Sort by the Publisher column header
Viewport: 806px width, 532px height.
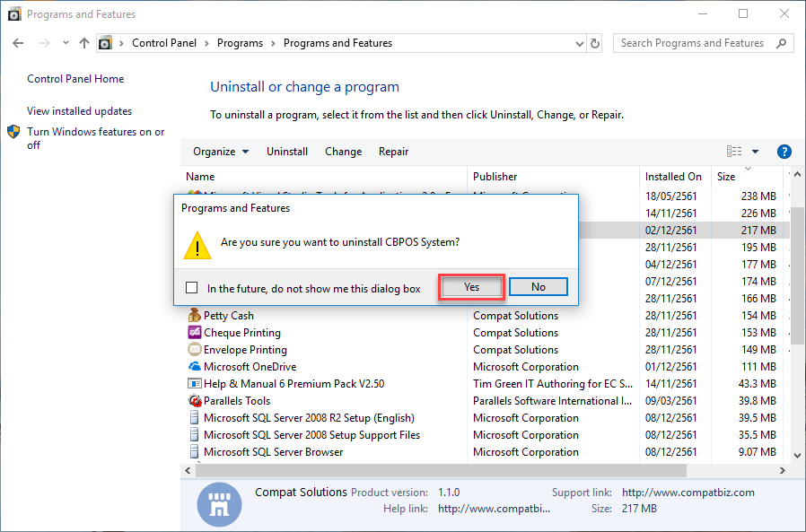pyautogui.click(x=553, y=177)
